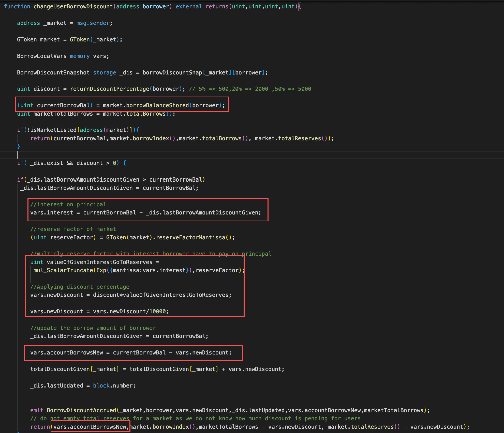This screenshot has width=504, height=433.
Task: Click the 'emit' keyword
Action: (37, 410)
